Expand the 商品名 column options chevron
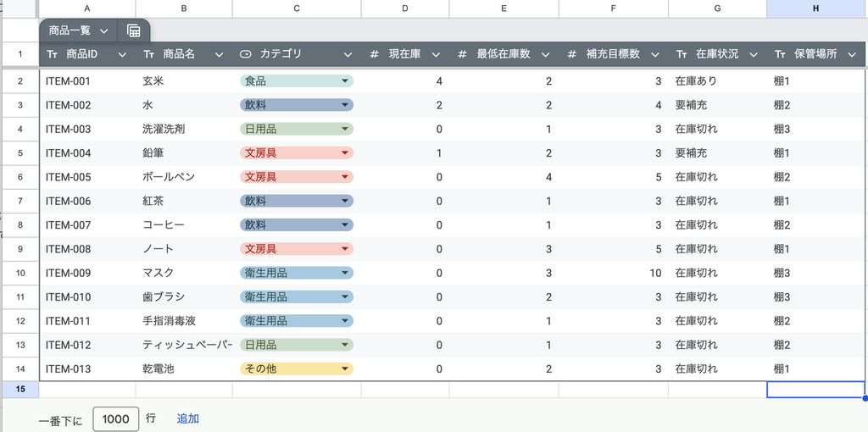This screenshot has width=868, height=432. [220, 55]
